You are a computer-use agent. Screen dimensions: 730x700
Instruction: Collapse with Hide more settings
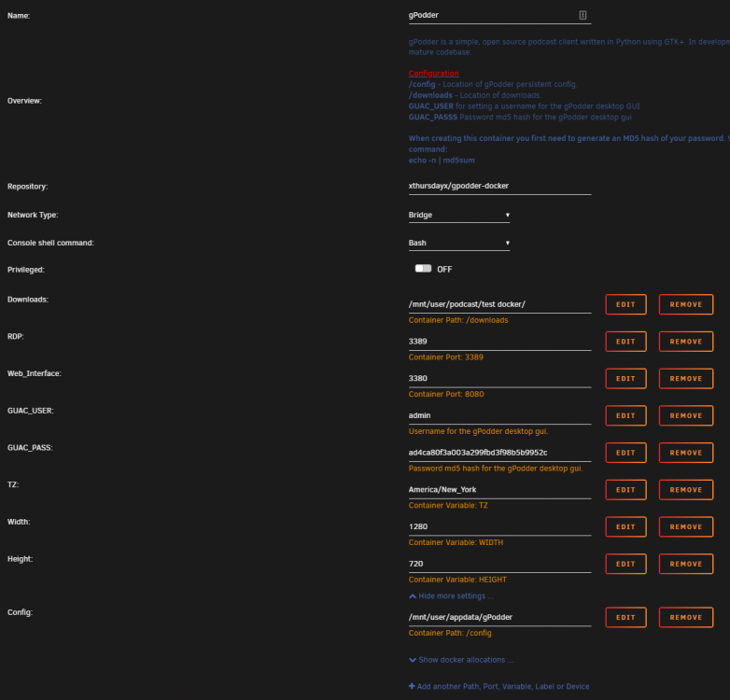[x=452, y=596]
